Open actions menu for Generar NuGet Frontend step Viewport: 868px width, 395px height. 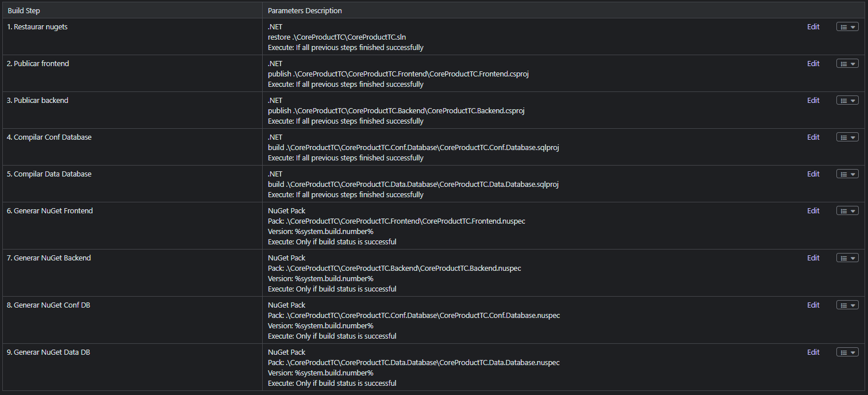847,211
